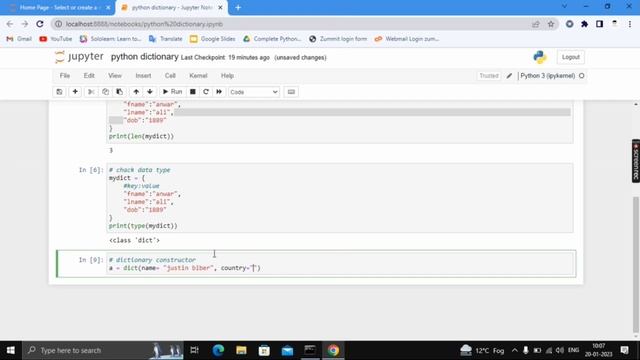Viewport: 640px width, 360px height.
Task: Insert cell below with the plus icon
Action: click(75, 92)
